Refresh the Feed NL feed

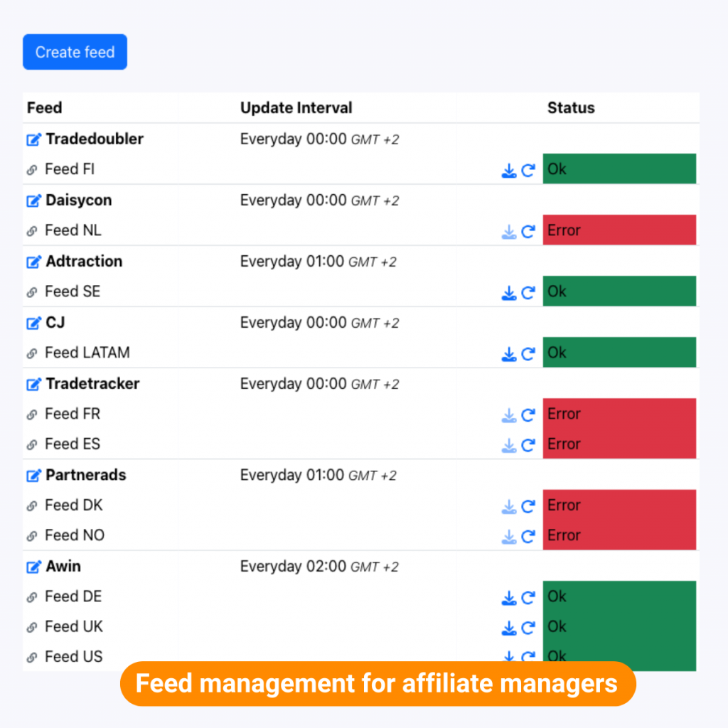[x=528, y=232]
